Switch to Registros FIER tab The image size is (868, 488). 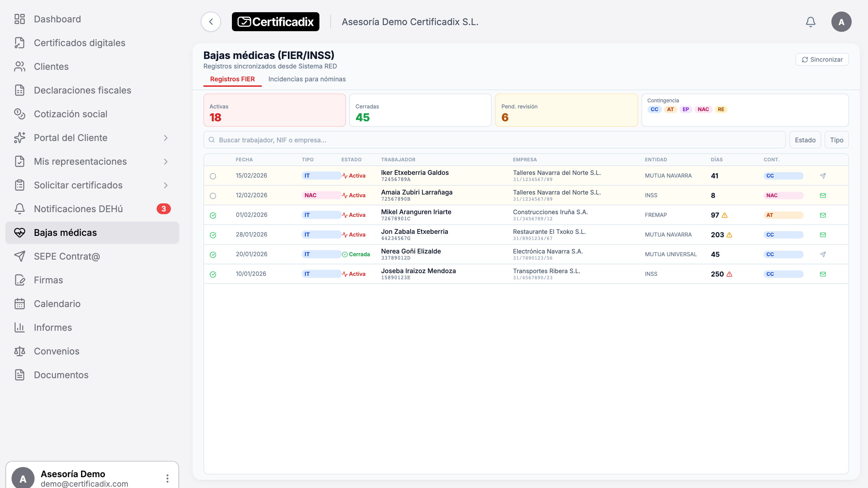[x=232, y=79]
